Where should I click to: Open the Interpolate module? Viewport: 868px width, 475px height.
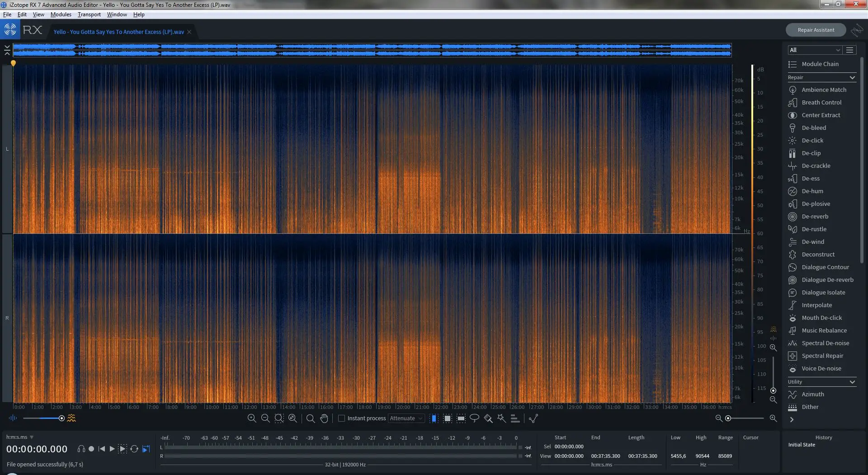(810, 305)
